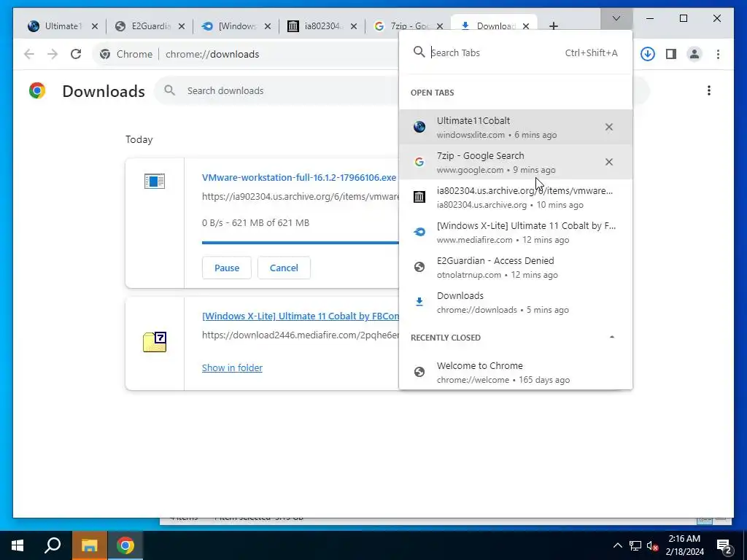The image size is (747, 560).
Task: Click Show in folder for Cobalt download
Action: point(232,367)
